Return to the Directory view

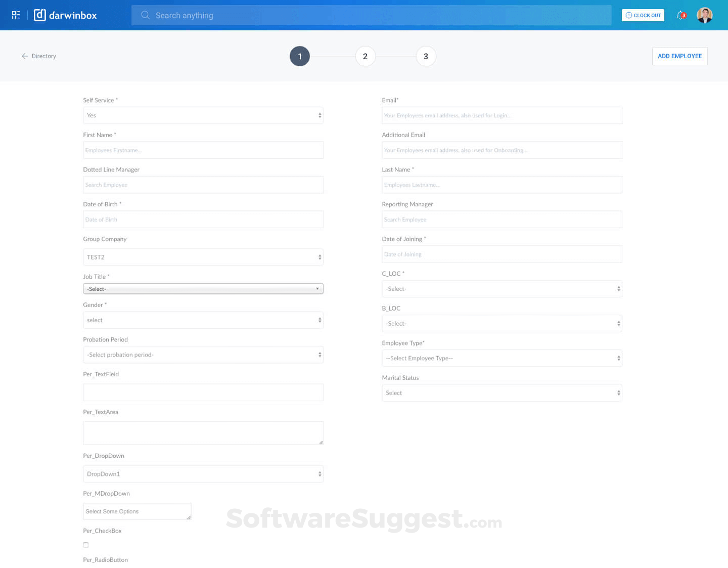coord(44,56)
